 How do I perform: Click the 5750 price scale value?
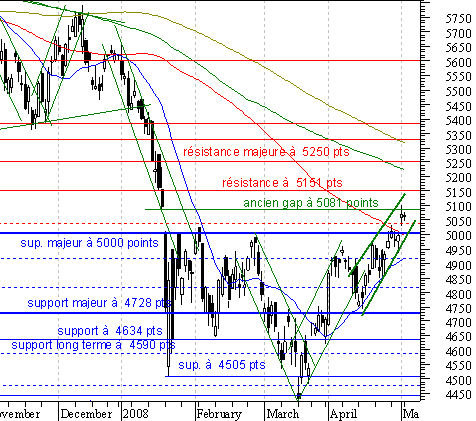pos(459,18)
